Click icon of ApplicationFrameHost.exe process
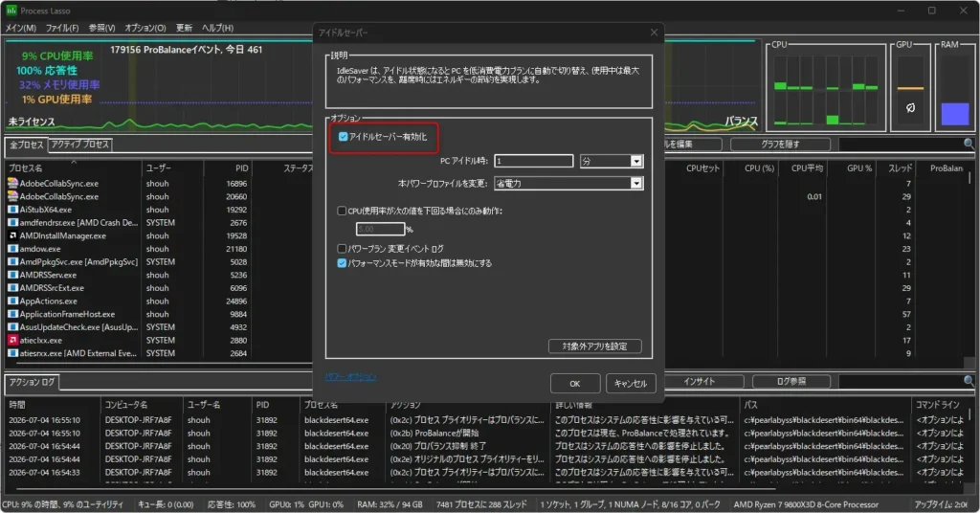Screen dimensions: 980x513 (x=12, y=314)
